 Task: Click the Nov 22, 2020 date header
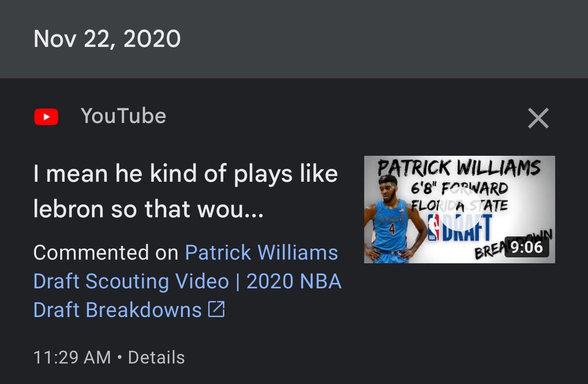107,39
